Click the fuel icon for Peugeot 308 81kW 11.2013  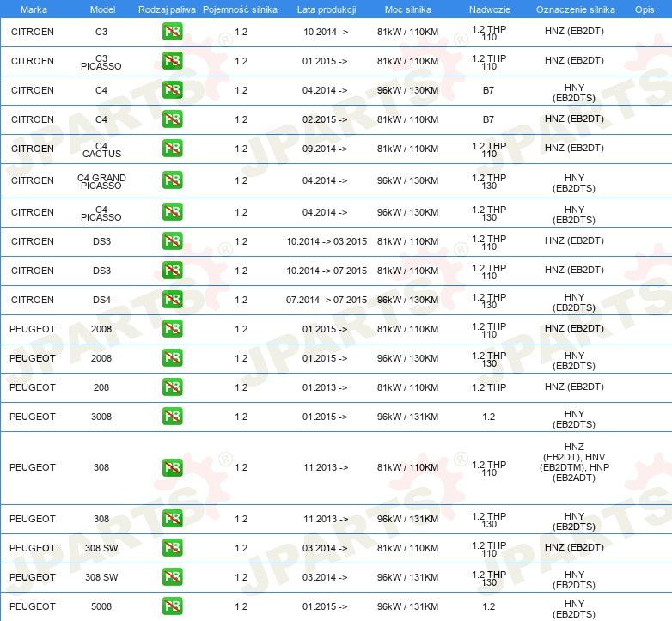click(172, 467)
